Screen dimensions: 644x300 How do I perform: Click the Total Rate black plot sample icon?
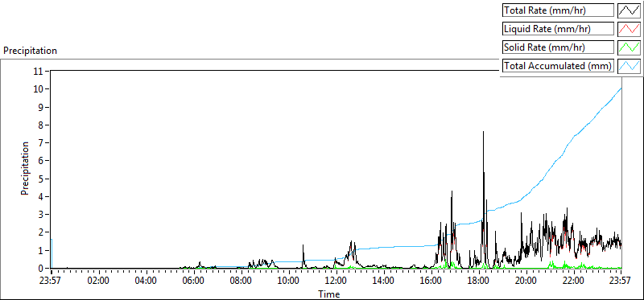(629, 10)
